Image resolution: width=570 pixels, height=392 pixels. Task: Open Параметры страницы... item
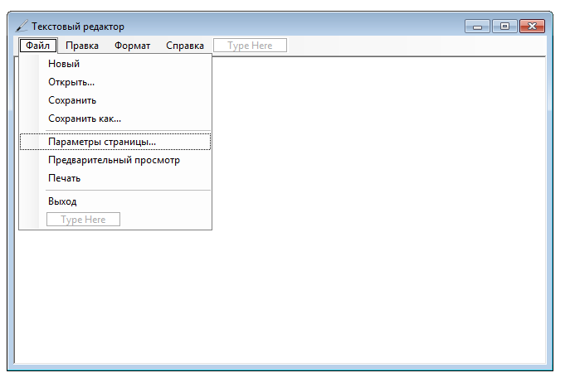[115, 142]
